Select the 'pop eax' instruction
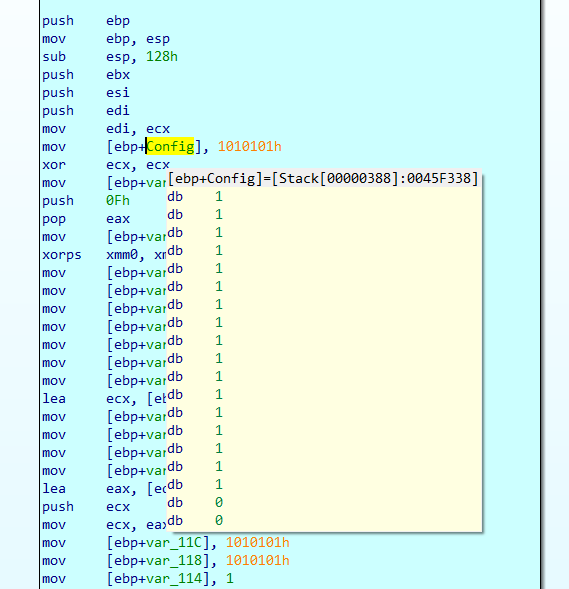Screen dimensions: 569x589 click(86, 219)
